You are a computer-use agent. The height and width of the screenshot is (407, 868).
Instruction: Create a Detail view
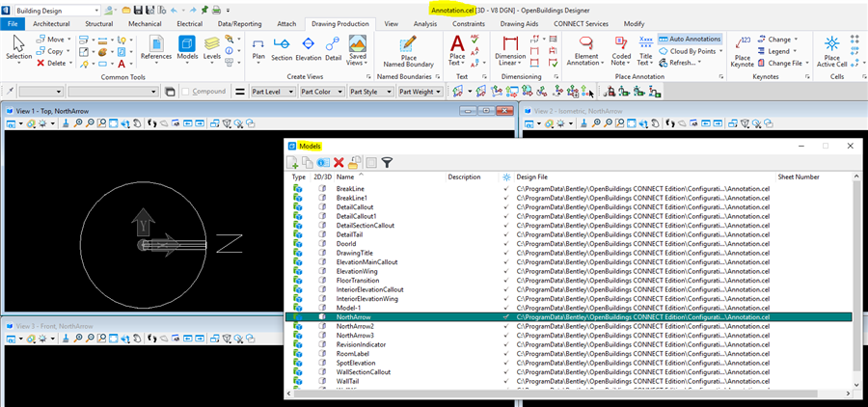[334, 49]
